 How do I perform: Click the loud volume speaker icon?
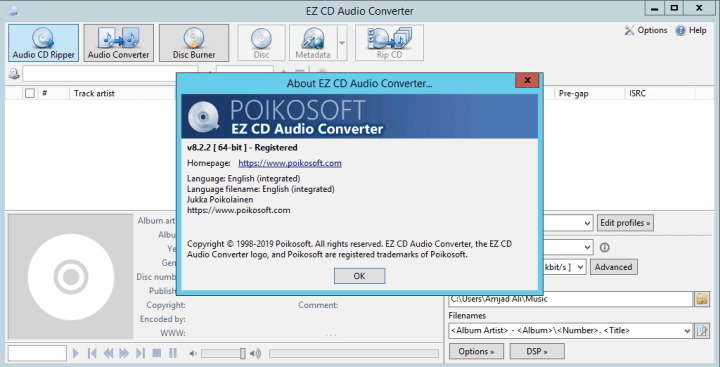(255, 353)
